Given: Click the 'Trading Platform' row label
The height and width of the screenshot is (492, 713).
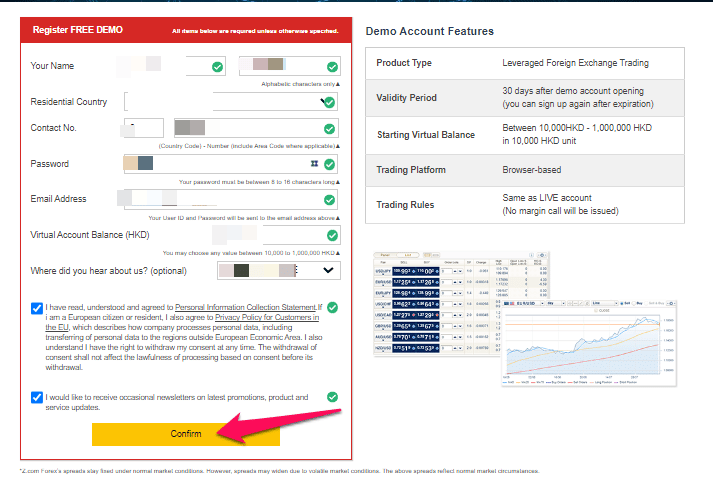Looking at the screenshot, I should click(x=411, y=170).
